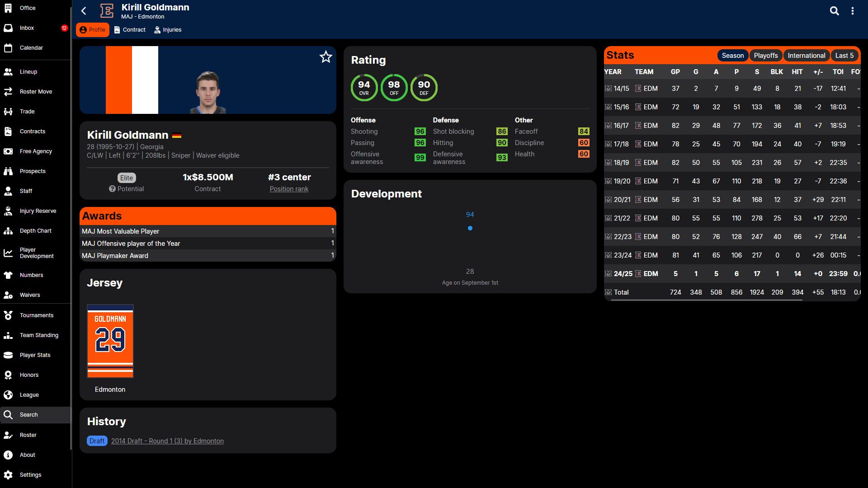This screenshot has height=488, width=868.
Task: Open the Tournaments section
Action: tap(36, 315)
